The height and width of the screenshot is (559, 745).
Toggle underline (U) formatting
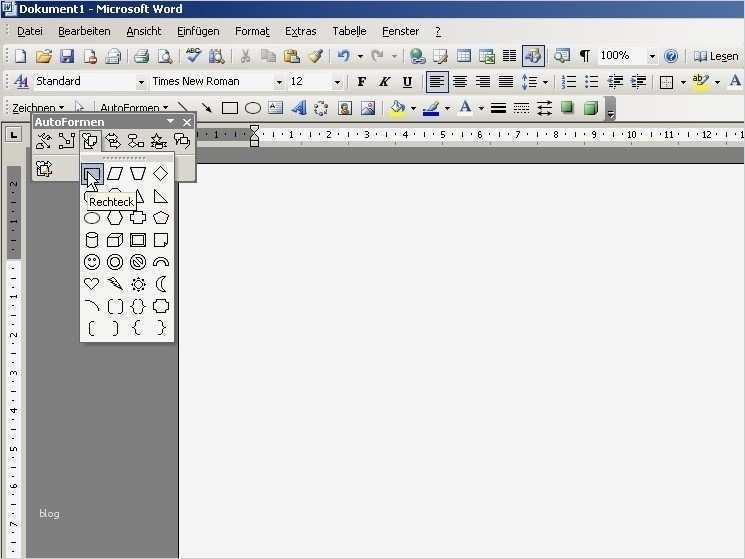click(407, 82)
